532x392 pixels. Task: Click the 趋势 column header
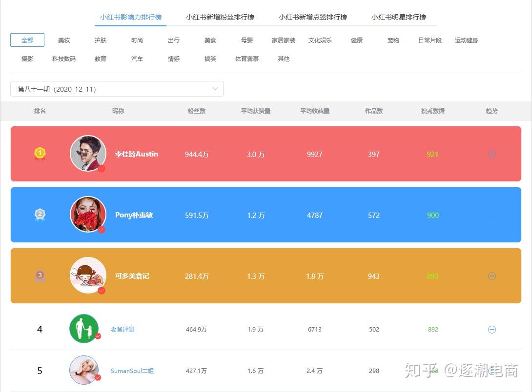point(492,111)
